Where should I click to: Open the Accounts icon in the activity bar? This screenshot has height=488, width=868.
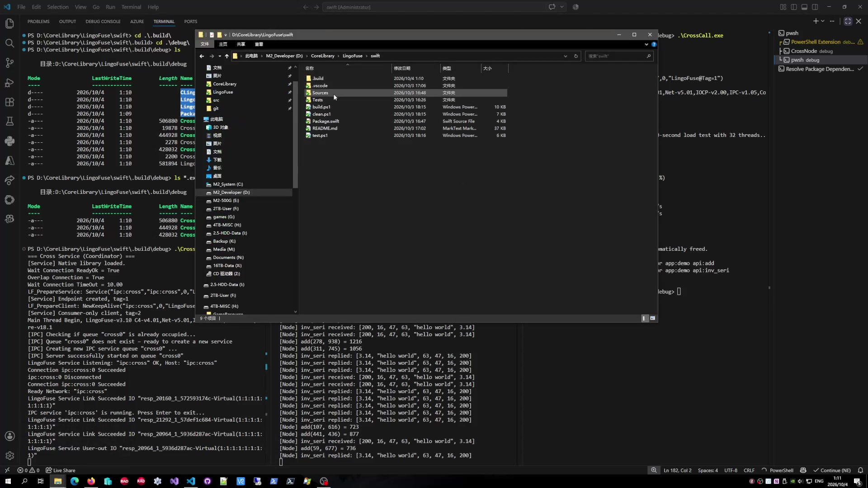(x=9, y=436)
